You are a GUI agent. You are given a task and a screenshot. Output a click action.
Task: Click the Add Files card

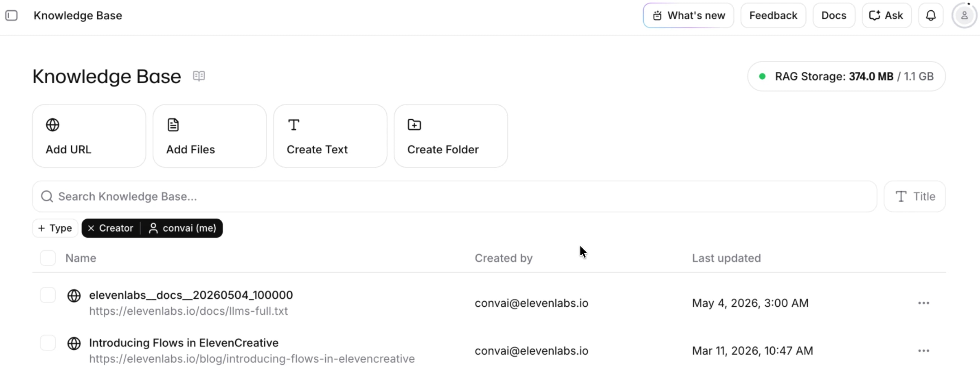(x=209, y=136)
